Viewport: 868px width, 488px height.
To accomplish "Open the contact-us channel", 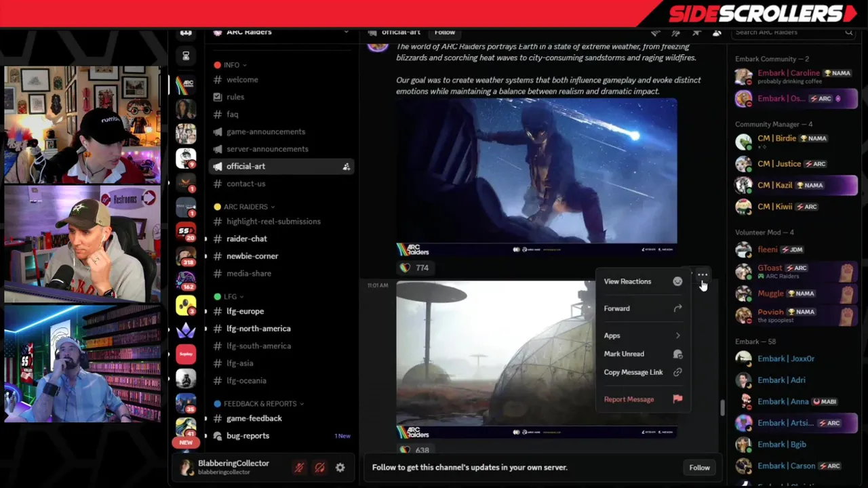I will coord(281,184).
